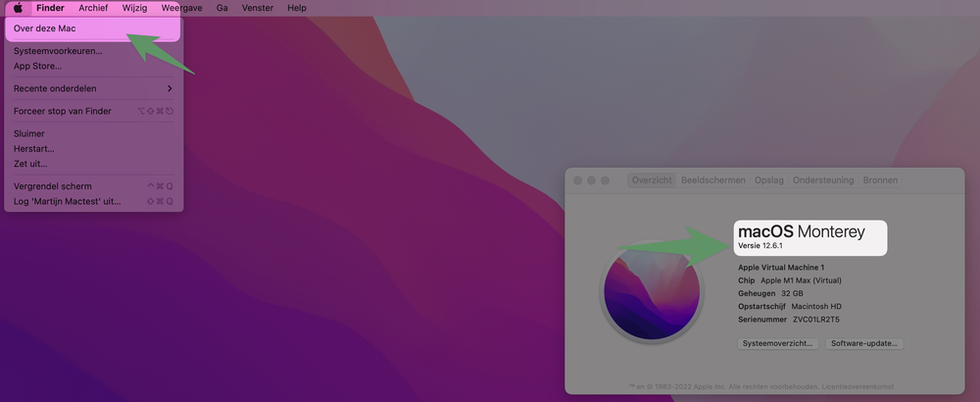The image size is (980, 402).
Task: Click the Software-update… button
Action: point(864,343)
